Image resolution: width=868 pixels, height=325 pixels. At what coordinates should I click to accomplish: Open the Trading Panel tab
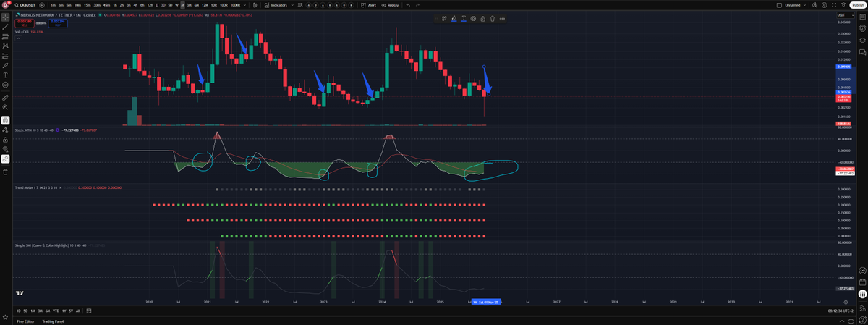53,321
